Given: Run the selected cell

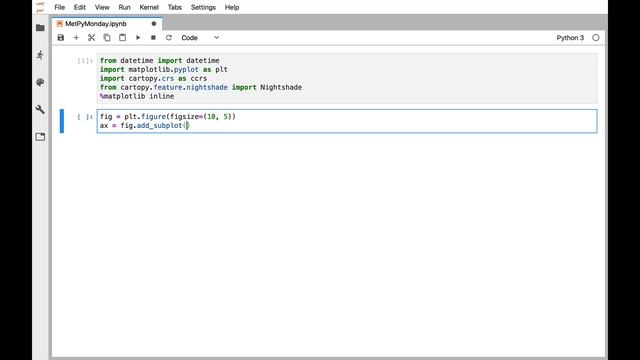Looking at the screenshot, I should pyautogui.click(x=138, y=38).
